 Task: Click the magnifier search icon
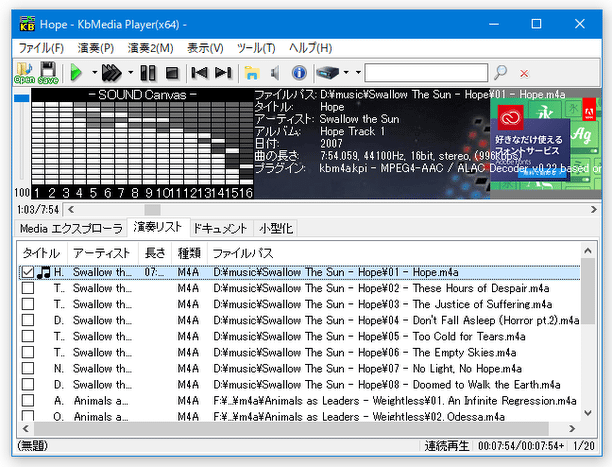(501, 73)
